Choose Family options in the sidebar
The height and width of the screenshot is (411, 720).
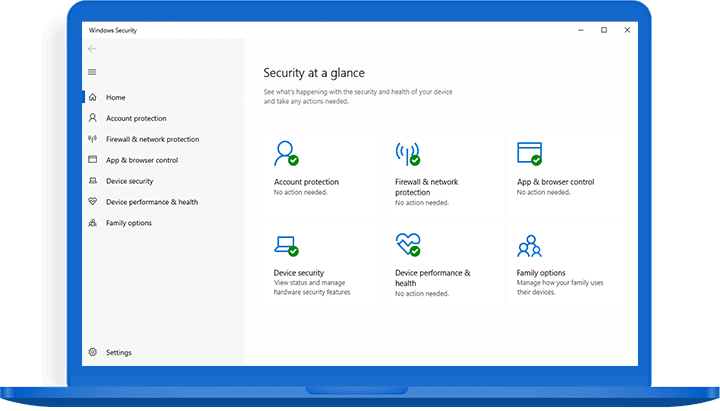[x=129, y=223]
